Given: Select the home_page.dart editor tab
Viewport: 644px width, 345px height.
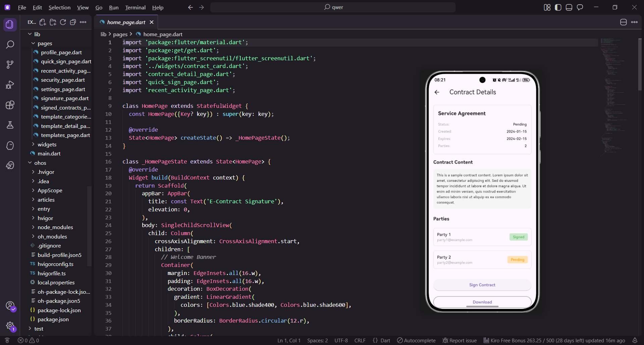Looking at the screenshot, I should [x=126, y=22].
